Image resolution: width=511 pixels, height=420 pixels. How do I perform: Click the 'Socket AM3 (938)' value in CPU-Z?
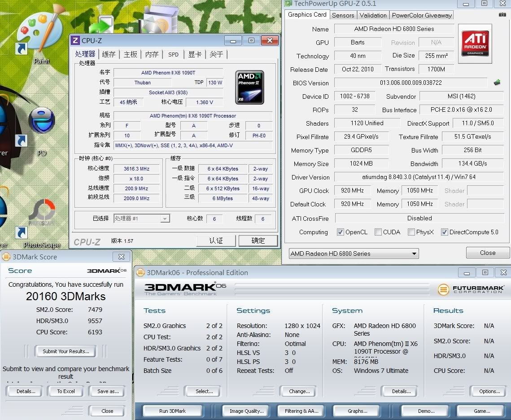click(x=168, y=92)
